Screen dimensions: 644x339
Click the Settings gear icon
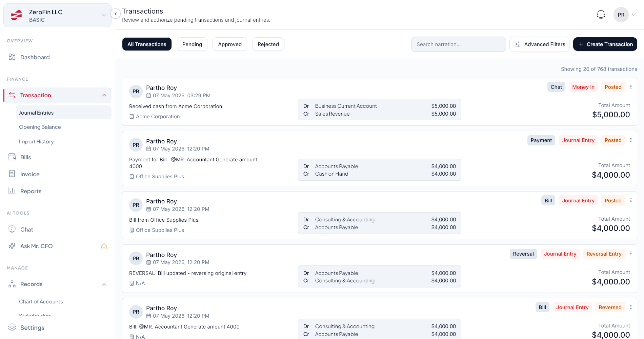pos(12,327)
